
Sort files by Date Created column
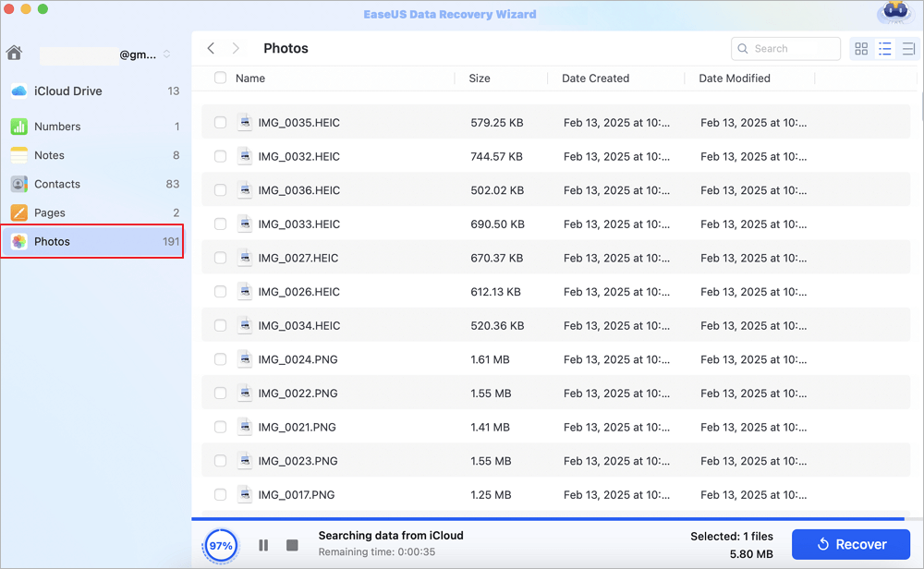click(x=595, y=79)
